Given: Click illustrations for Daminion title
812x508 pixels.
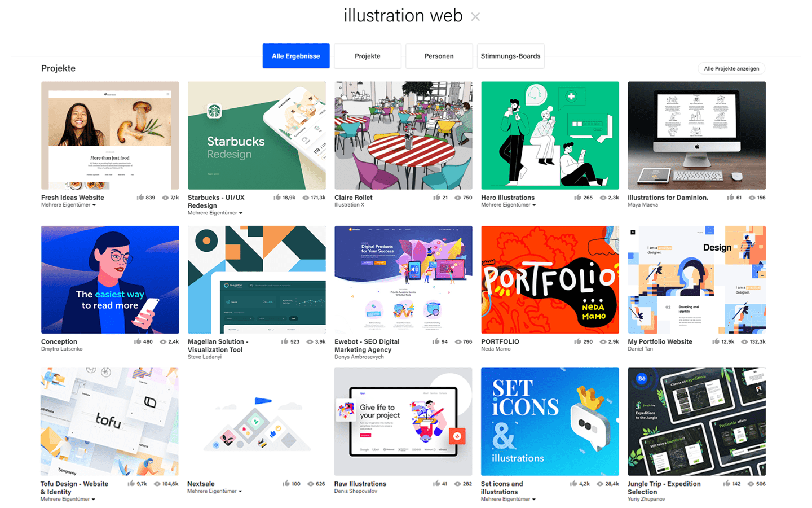Looking at the screenshot, I should (668, 198).
